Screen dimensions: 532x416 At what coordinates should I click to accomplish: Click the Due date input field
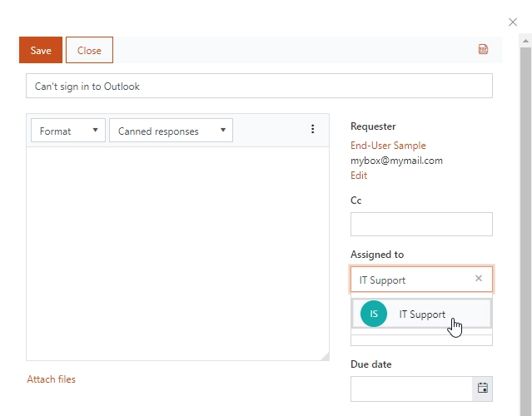coord(411,389)
